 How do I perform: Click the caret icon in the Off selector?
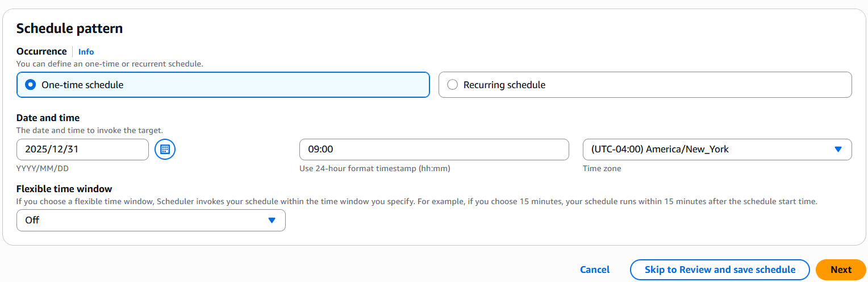272,220
